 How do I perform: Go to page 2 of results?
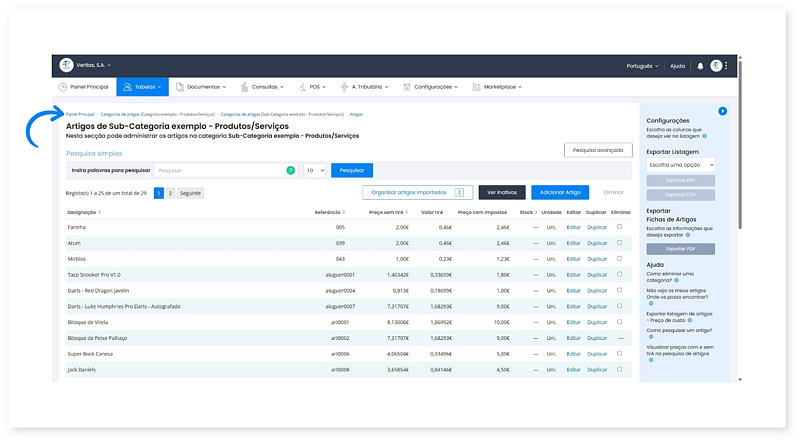(170, 192)
